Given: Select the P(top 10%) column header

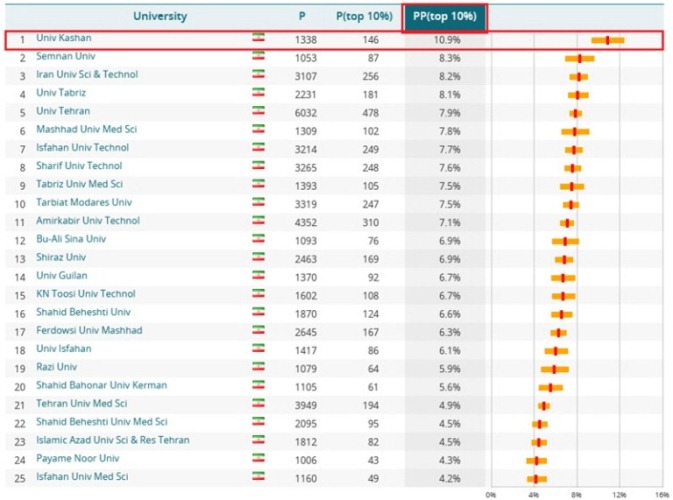Looking at the screenshot, I should [363, 16].
